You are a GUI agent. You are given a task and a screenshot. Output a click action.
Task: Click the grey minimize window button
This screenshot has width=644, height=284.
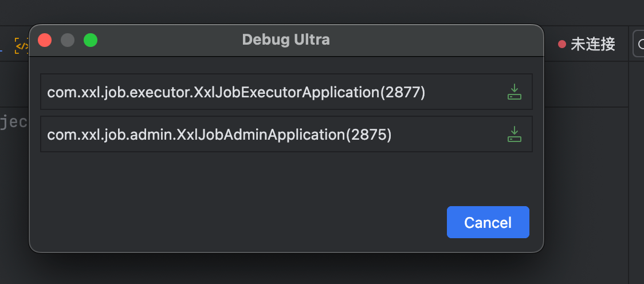tap(68, 40)
